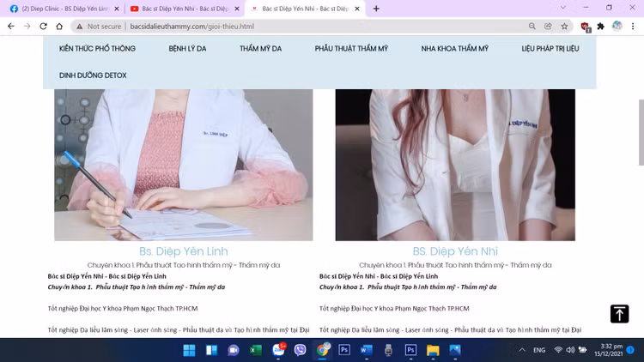The height and width of the screenshot is (362, 644).
Task: Go back to previous page
Action: (10, 27)
